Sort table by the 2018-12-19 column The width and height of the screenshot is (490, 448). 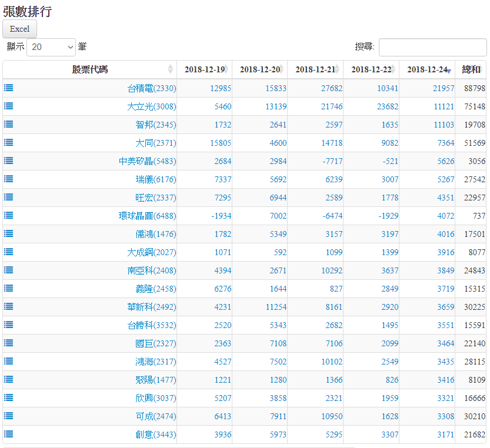click(x=204, y=69)
